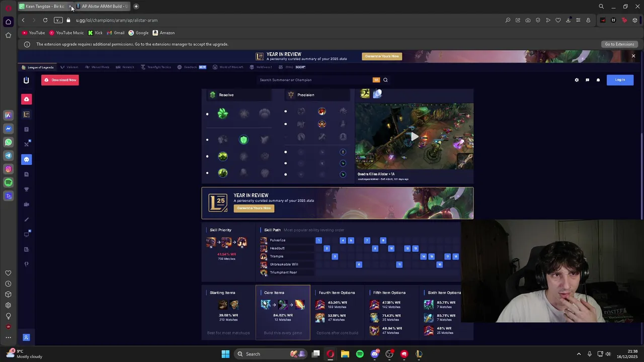The height and width of the screenshot is (362, 644).
Task: Select the second-row highlighted Precision rune
Action: coord(322,124)
